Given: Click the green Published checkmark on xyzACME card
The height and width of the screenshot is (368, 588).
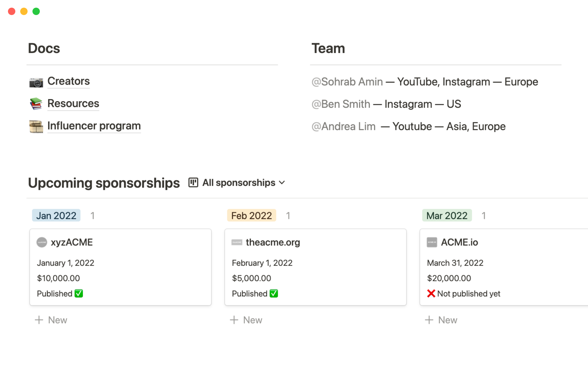Looking at the screenshot, I should [x=79, y=293].
